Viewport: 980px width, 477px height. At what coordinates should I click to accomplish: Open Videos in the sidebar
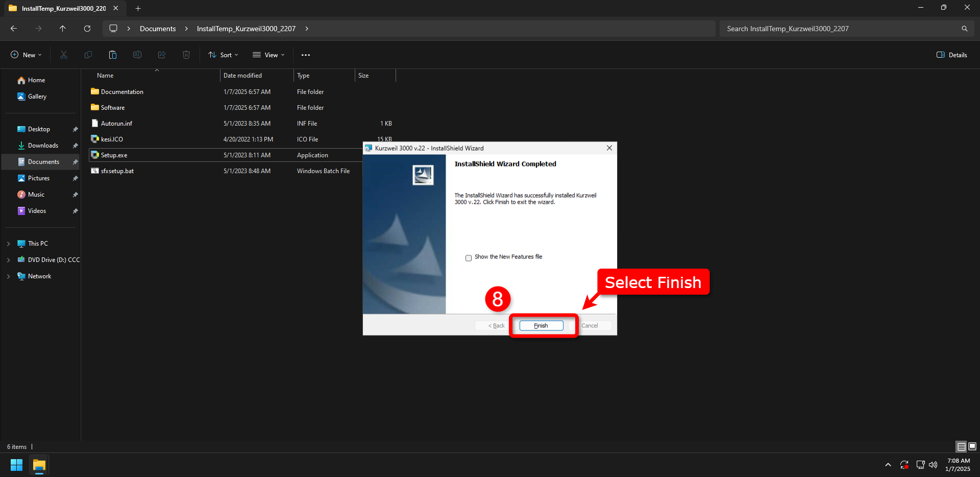(37, 211)
